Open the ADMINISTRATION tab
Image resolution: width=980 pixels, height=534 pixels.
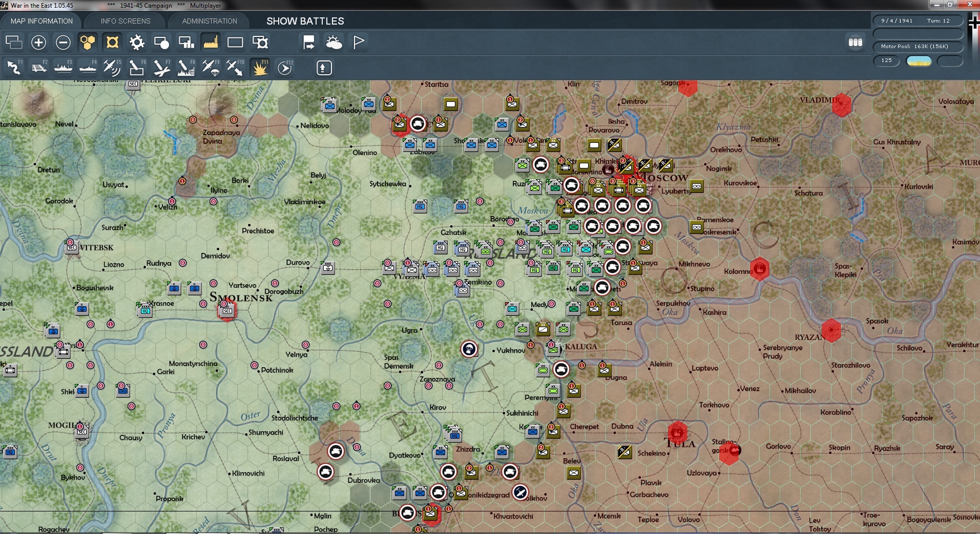(x=210, y=21)
